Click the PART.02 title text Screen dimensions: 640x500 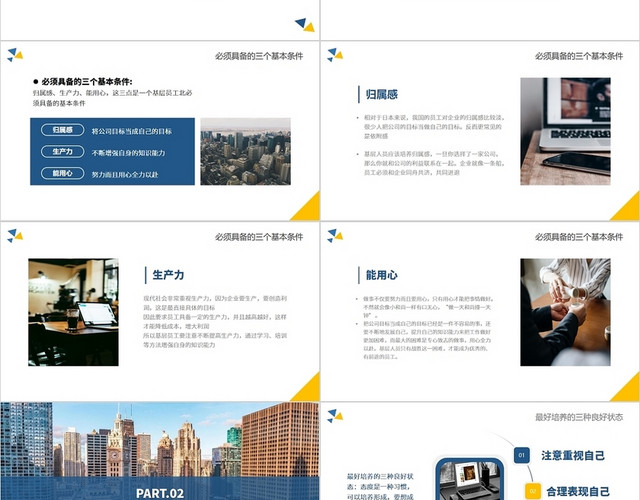pos(160,493)
